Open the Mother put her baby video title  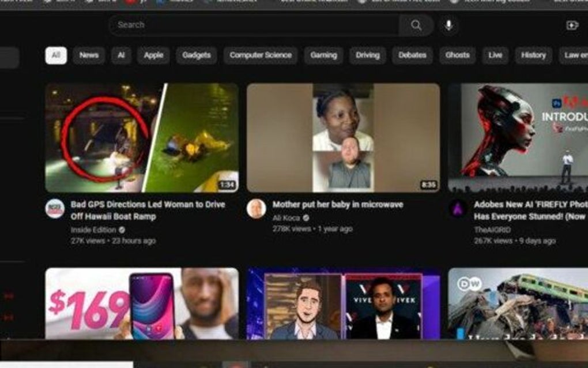337,205
